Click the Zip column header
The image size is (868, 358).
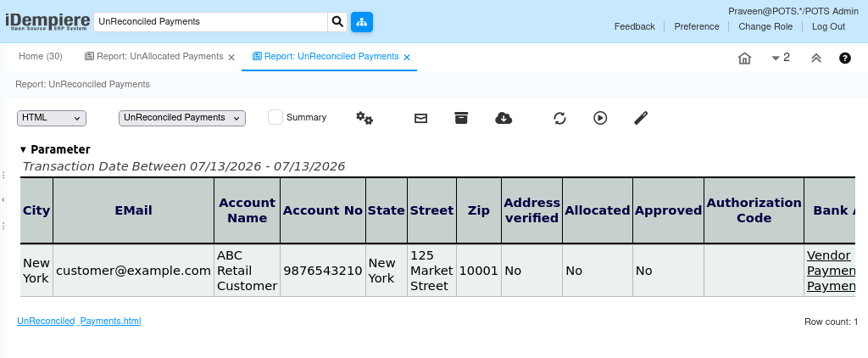tap(479, 210)
